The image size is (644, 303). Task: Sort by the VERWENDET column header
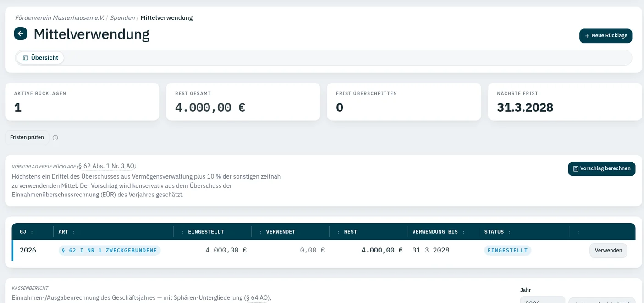281,232
